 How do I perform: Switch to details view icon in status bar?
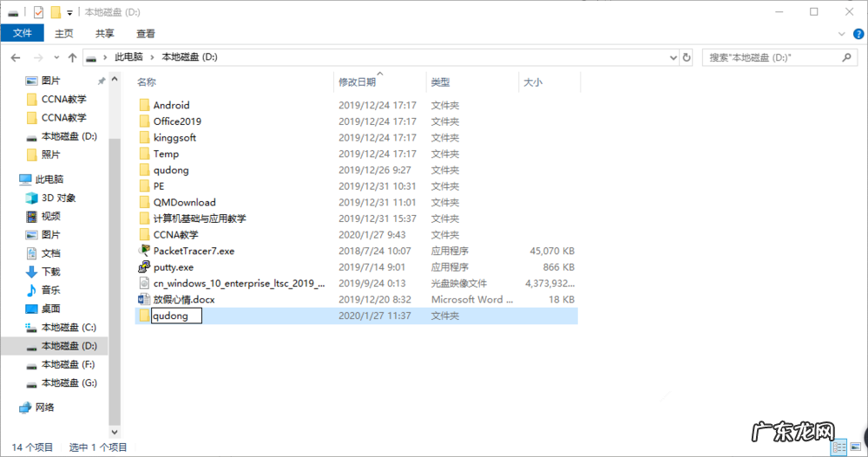[839, 447]
